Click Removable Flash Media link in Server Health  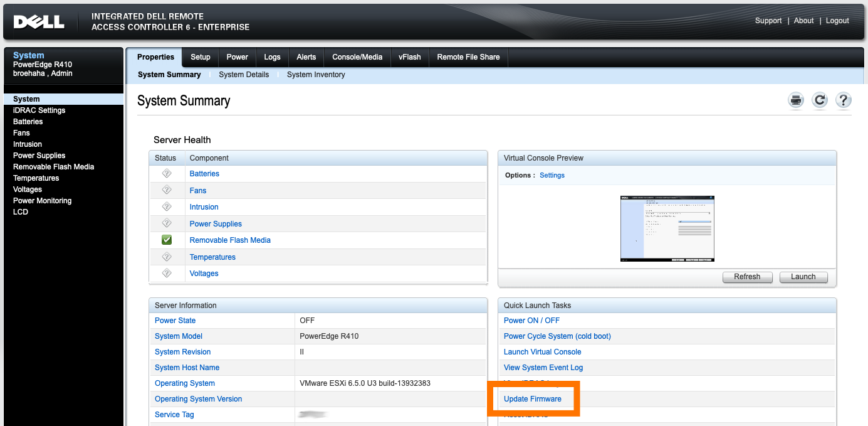(230, 240)
